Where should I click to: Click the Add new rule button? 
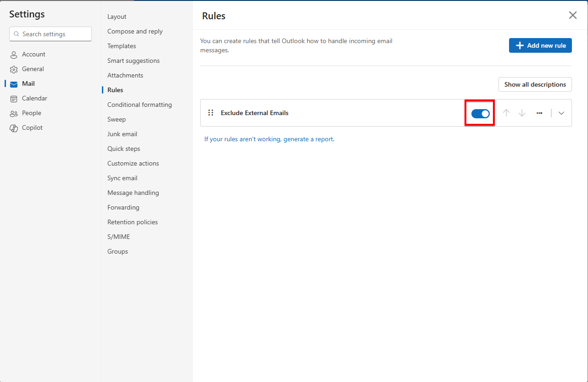coord(540,45)
